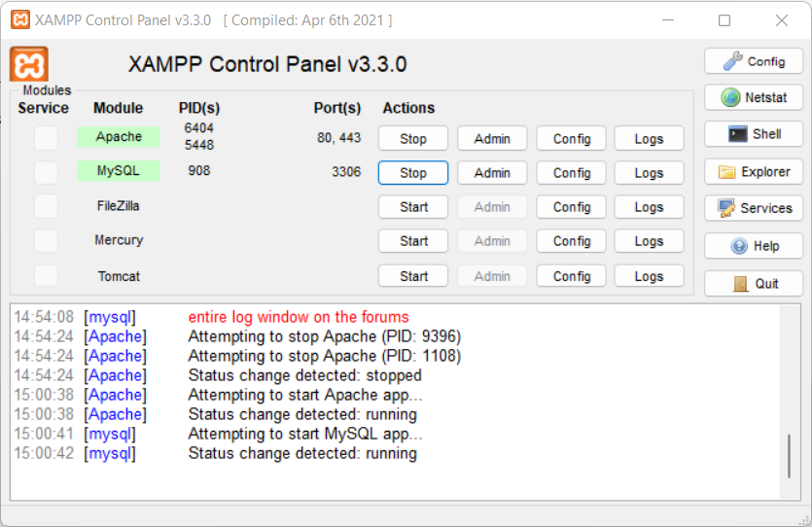Image resolution: width=812 pixels, height=527 pixels.
Task: Start the Mercury module
Action: (x=413, y=241)
